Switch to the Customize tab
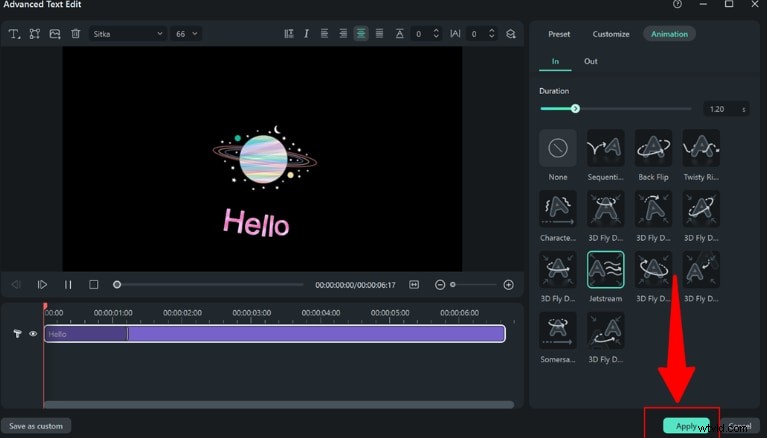Image resolution: width=767 pixels, height=438 pixels. click(610, 34)
